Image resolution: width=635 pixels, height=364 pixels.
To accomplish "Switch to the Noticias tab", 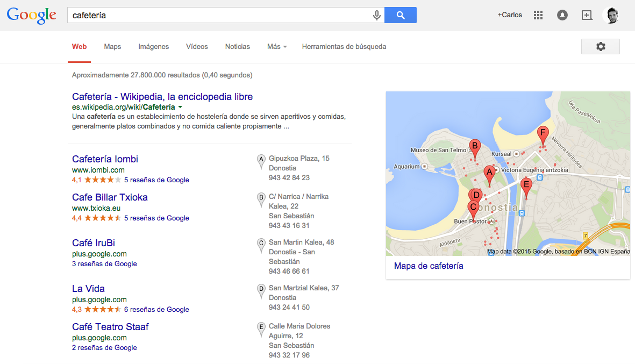I will (237, 47).
